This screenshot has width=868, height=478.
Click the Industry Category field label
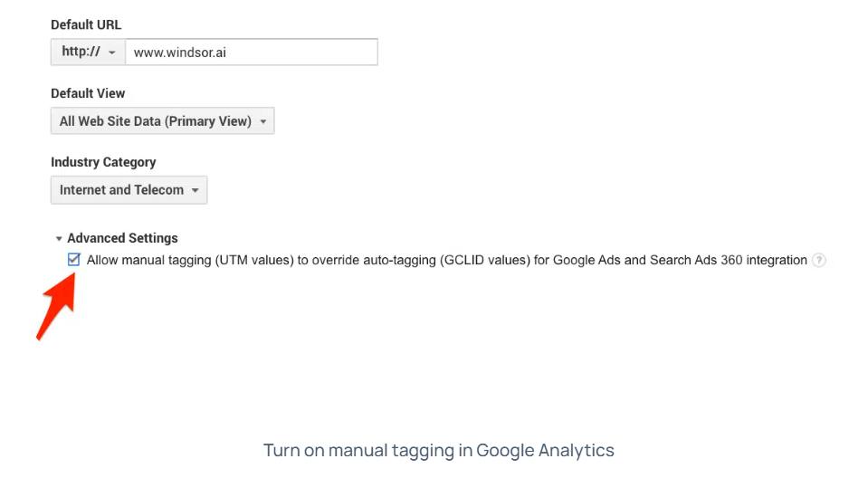[103, 162]
